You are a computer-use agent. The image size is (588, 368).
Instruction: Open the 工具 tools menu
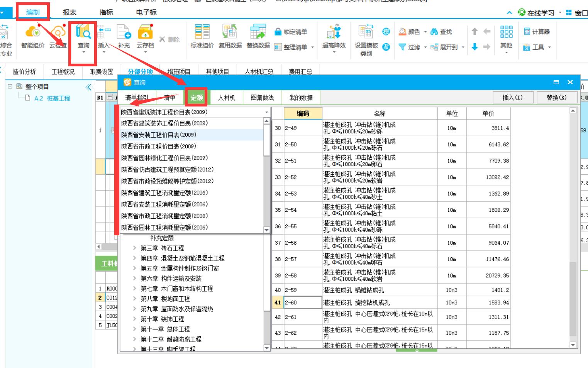coord(537,47)
